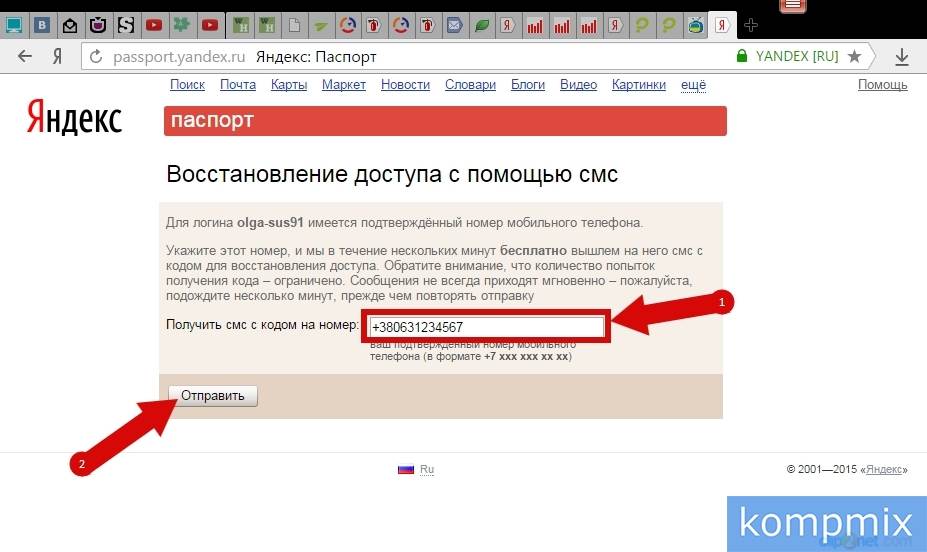Switch to the VK tab
This screenshot has width=927, height=552.
(43, 25)
